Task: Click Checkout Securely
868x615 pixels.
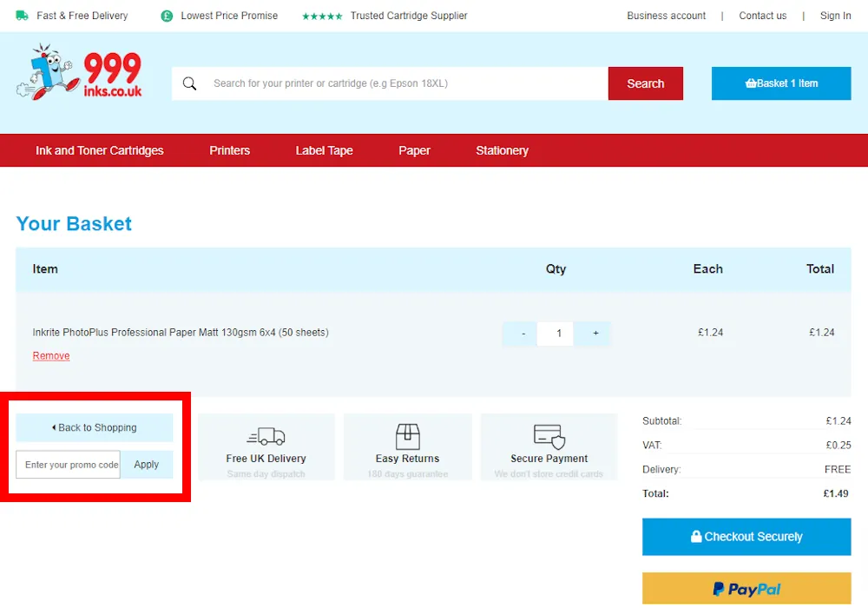Action: (746, 537)
